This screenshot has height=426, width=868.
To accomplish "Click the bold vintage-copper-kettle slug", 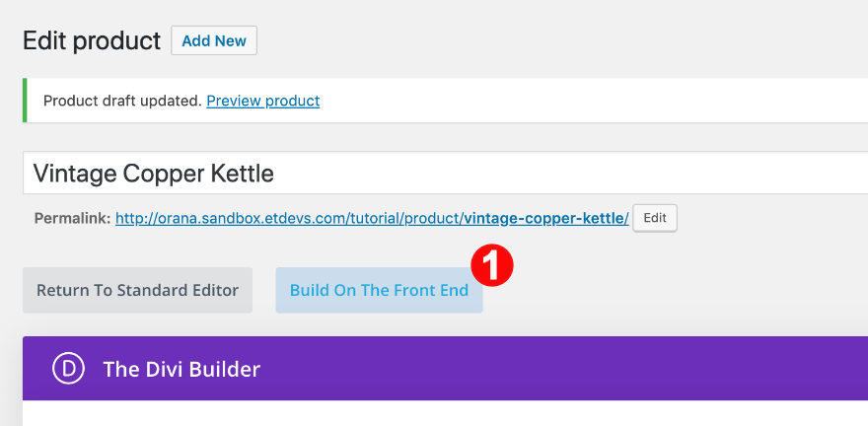I will pos(544,218).
